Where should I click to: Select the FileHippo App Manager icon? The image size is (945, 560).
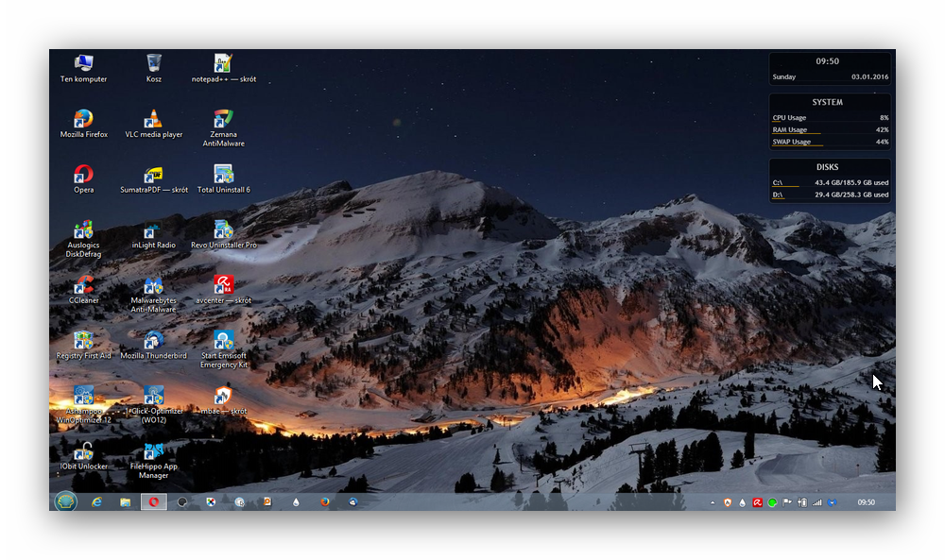[154, 460]
